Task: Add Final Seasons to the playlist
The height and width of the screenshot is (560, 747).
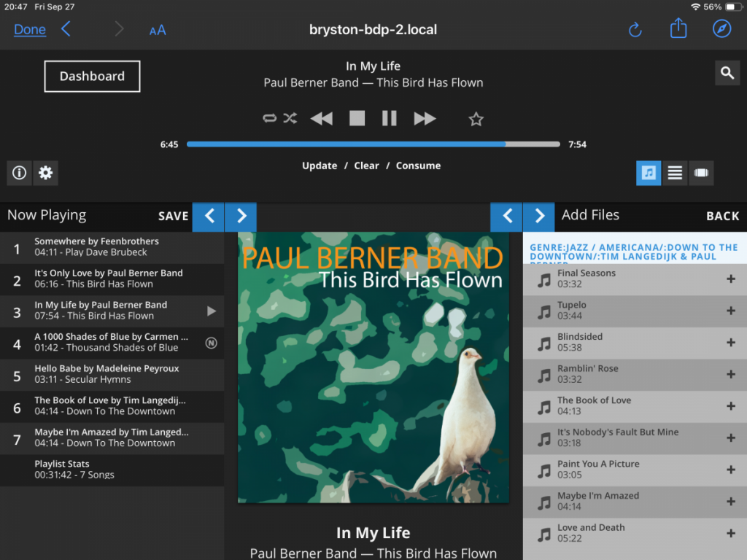Action: point(731,279)
